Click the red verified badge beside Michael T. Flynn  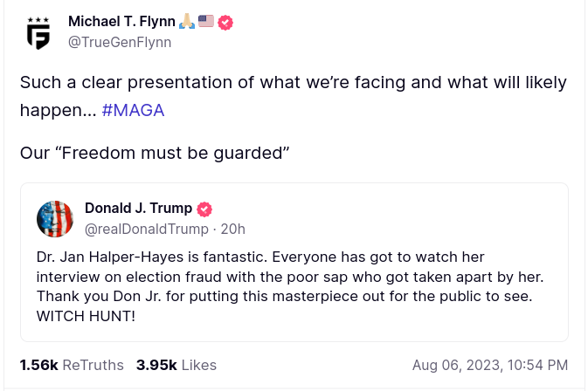pos(225,23)
